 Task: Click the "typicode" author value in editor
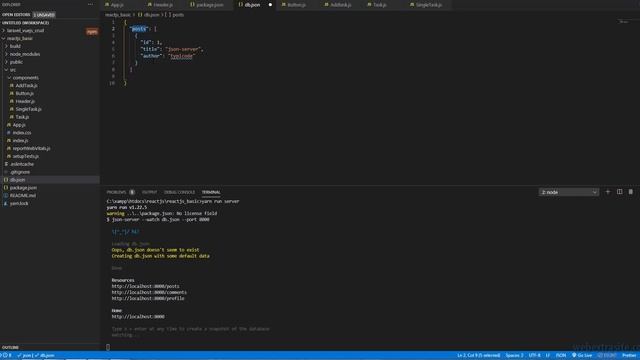point(181,56)
